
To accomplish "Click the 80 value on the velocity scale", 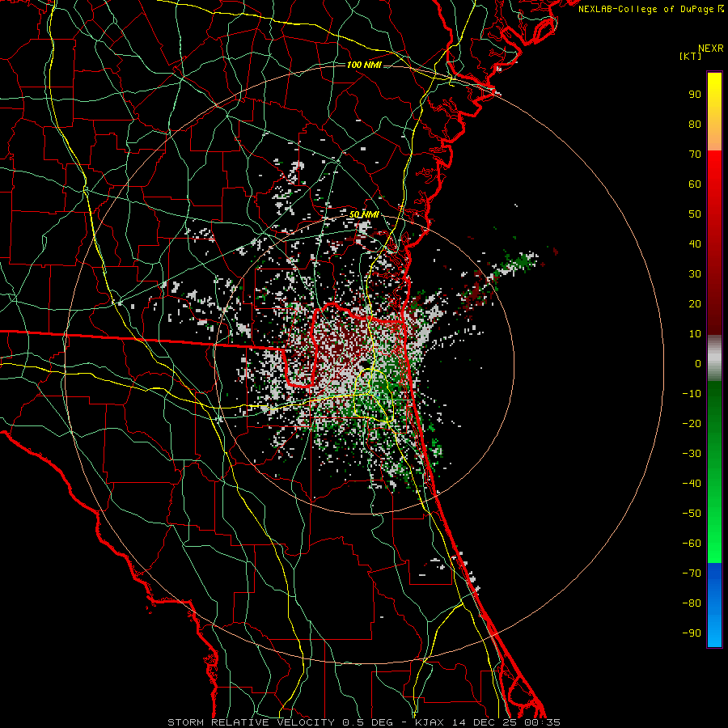I will pyautogui.click(x=695, y=125).
